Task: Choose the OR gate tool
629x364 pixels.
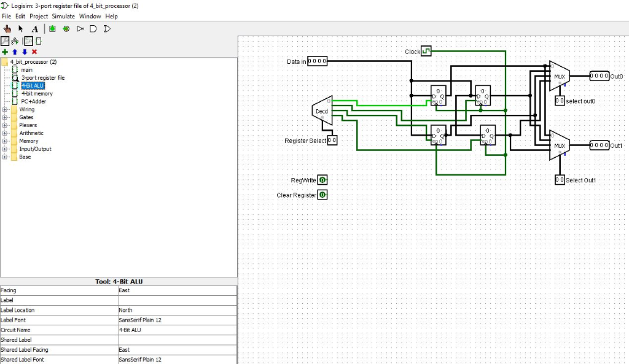Action: 107,29
